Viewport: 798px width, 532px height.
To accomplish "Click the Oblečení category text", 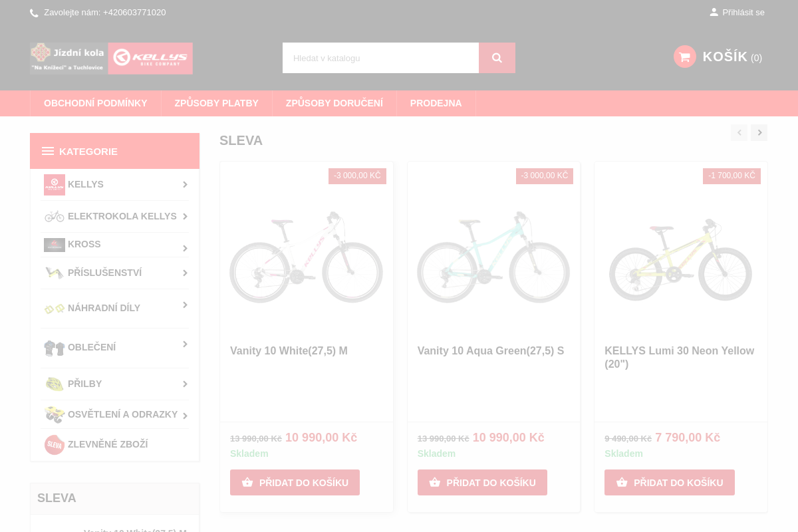I will click(92, 347).
